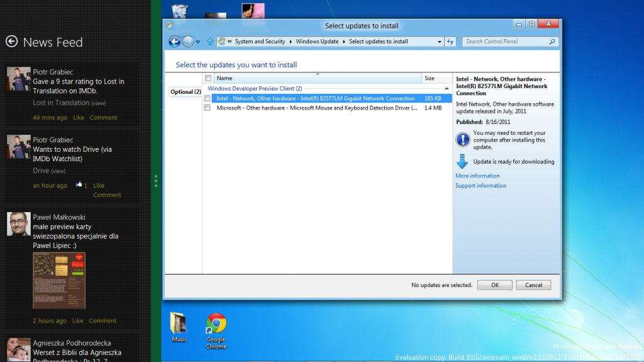Open the Recycle Bin desktop icon

tap(179, 11)
